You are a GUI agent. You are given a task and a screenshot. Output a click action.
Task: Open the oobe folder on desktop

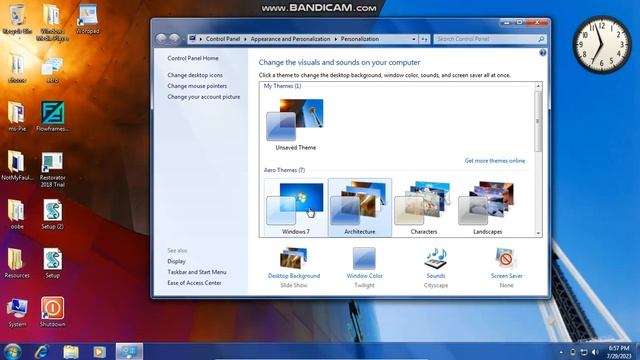click(x=17, y=215)
